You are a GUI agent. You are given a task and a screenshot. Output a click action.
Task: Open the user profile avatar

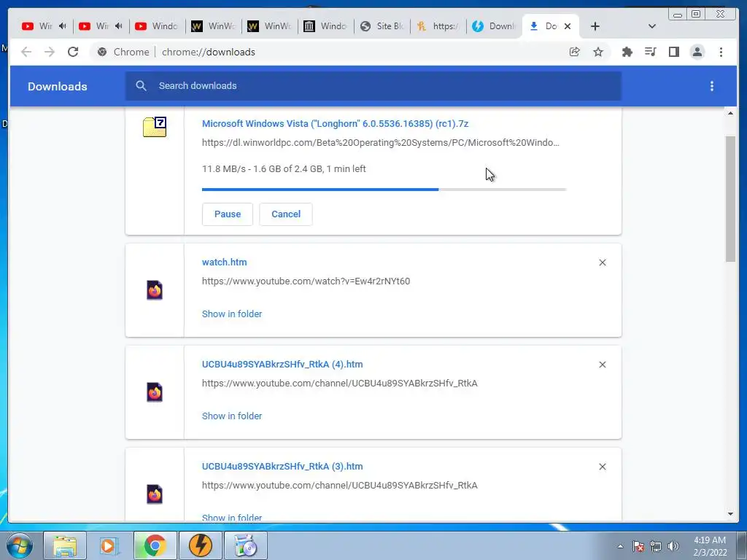[697, 52]
